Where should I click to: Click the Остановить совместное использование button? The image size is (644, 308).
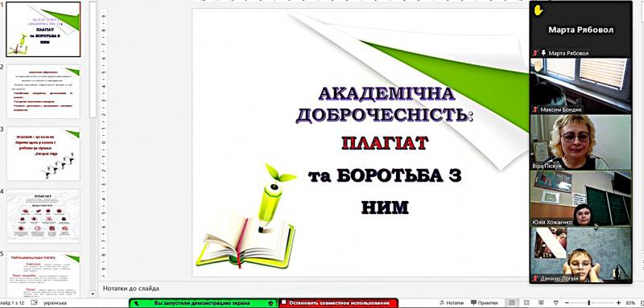339,302
